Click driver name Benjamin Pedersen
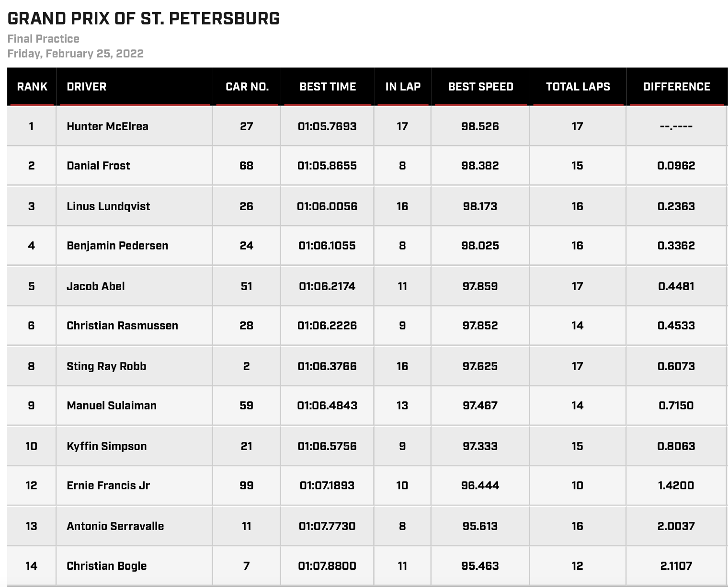 (117, 246)
